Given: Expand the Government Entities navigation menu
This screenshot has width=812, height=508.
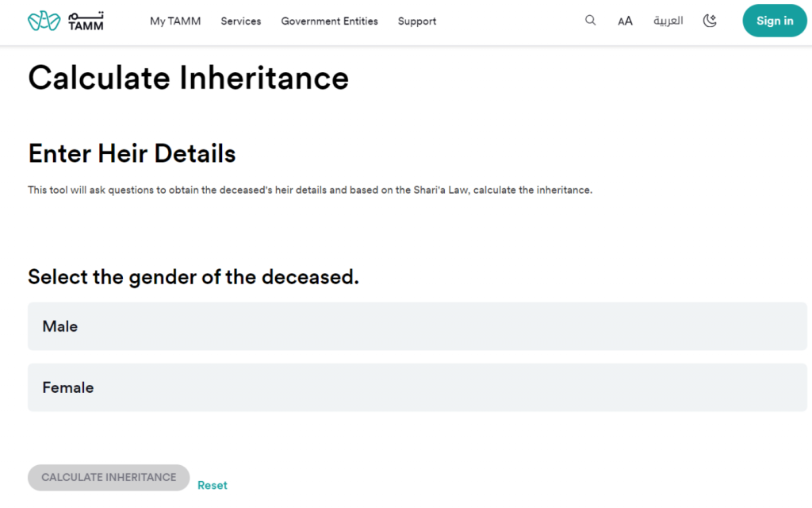Looking at the screenshot, I should 329,21.
